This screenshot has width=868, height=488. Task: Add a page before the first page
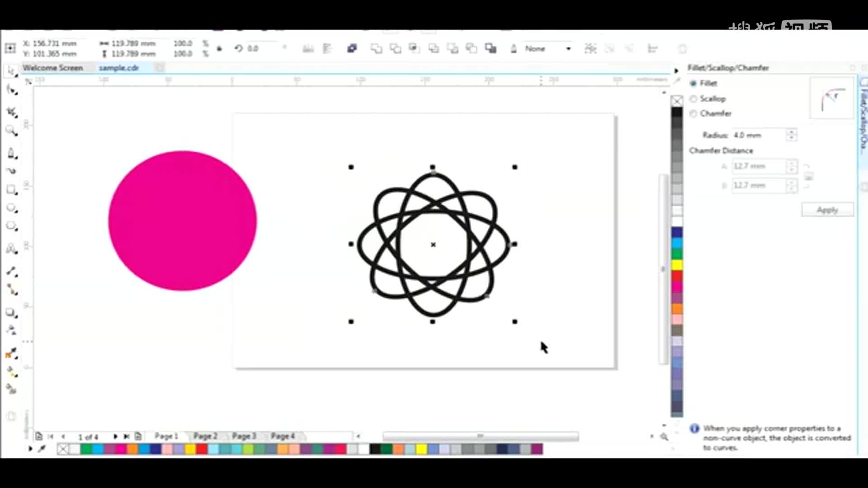pyautogui.click(x=39, y=436)
